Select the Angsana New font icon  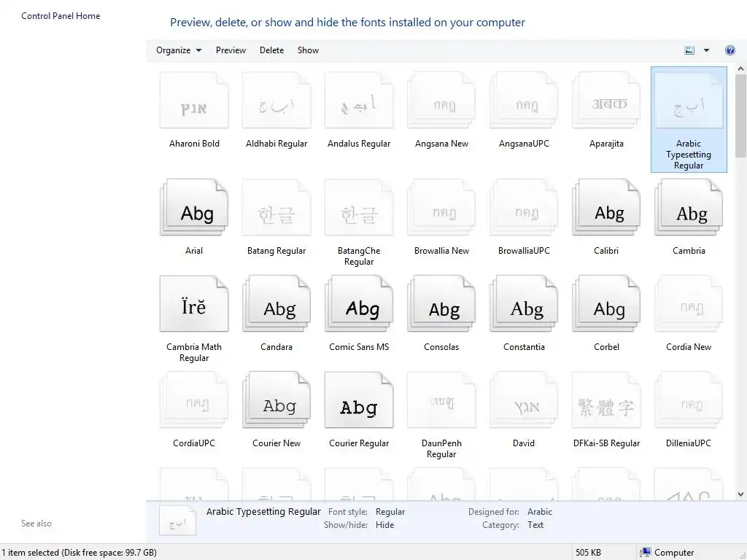(441, 101)
